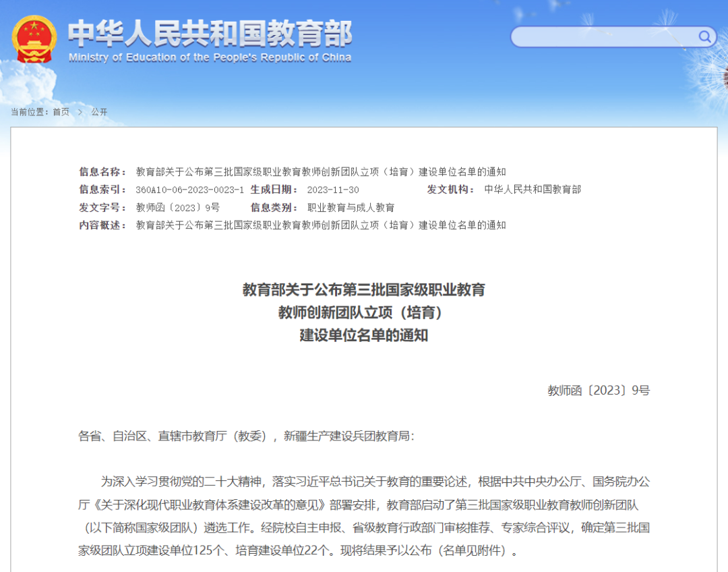Open the 公开 breadcrumb link
The width and height of the screenshot is (728, 572).
[99, 112]
